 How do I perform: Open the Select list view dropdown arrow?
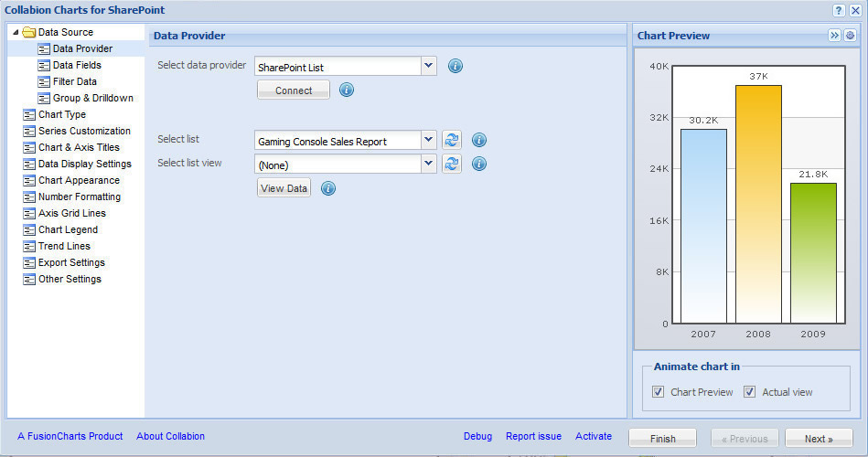coord(428,164)
